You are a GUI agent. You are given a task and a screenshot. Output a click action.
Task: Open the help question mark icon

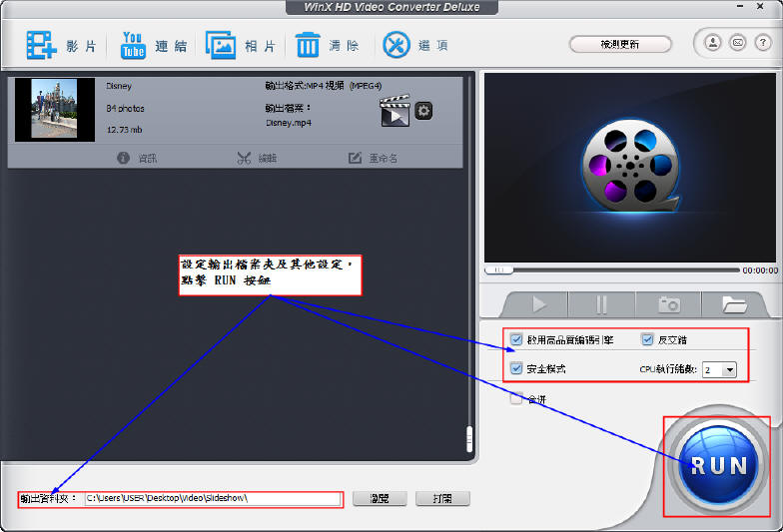click(x=761, y=43)
